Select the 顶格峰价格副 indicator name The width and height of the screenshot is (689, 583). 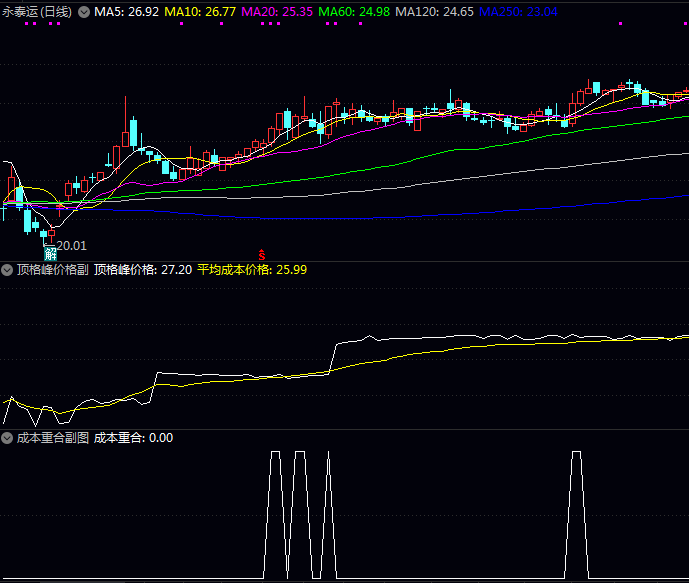click(x=53, y=269)
